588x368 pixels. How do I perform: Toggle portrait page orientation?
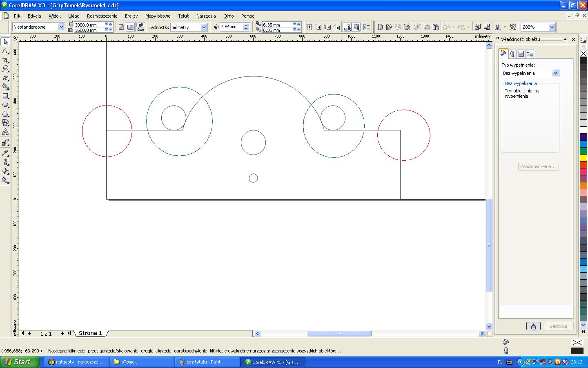(x=121, y=27)
